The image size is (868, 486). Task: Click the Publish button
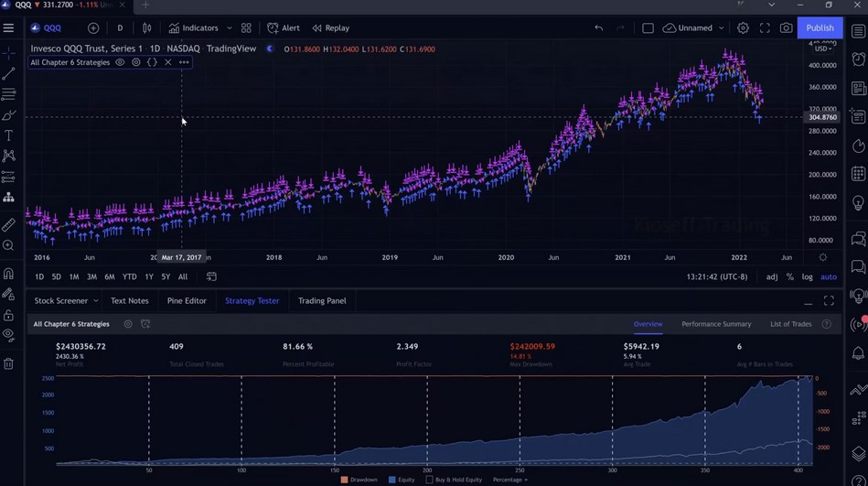[819, 28]
